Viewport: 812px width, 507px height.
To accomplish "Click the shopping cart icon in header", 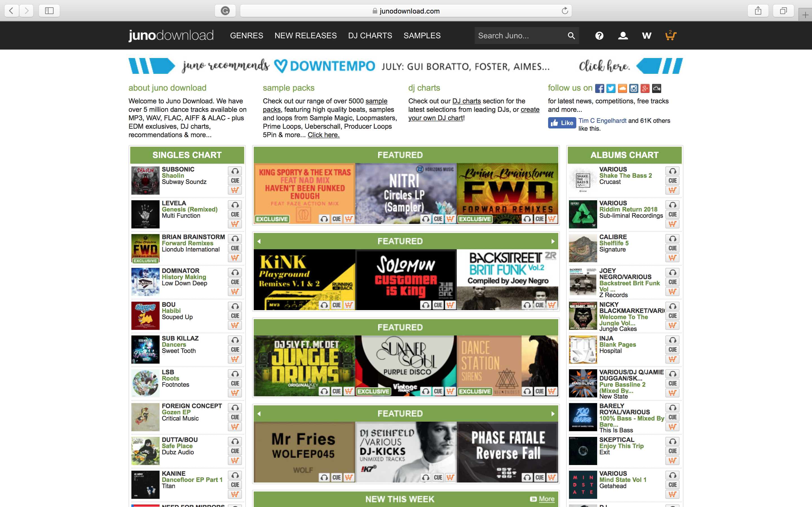I will point(670,35).
